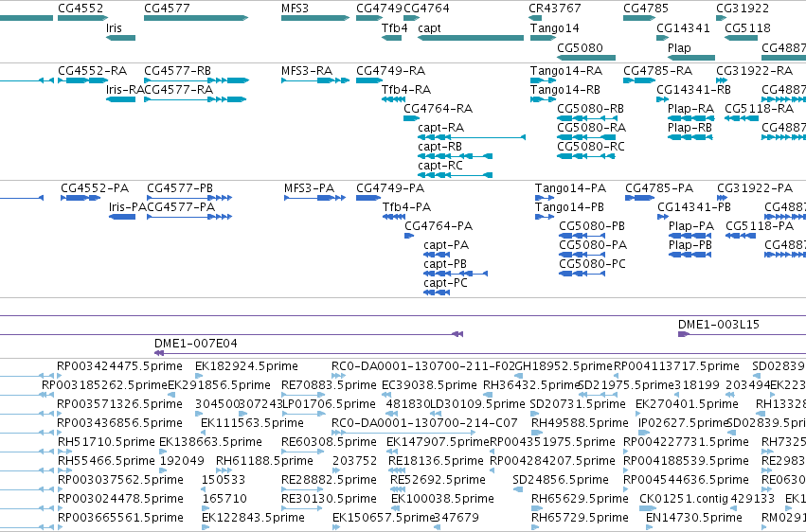
Task: Select the CG4552 gene label
Action: 81,9
